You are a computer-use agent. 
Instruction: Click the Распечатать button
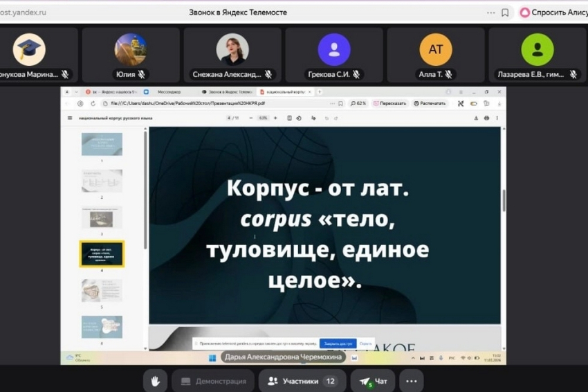(x=430, y=103)
